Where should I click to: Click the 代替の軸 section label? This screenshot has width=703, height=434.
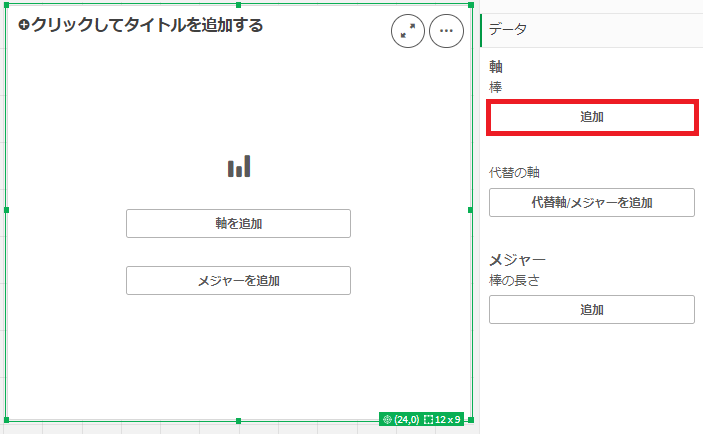(515, 172)
